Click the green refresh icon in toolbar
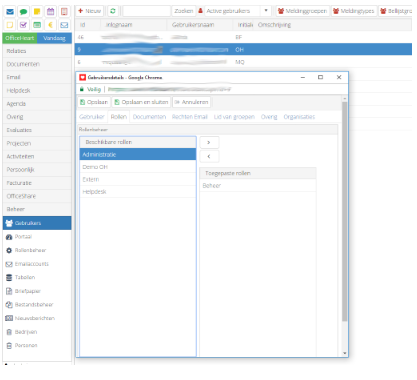This screenshot has width=417, height=380. [x=113, y=11]
